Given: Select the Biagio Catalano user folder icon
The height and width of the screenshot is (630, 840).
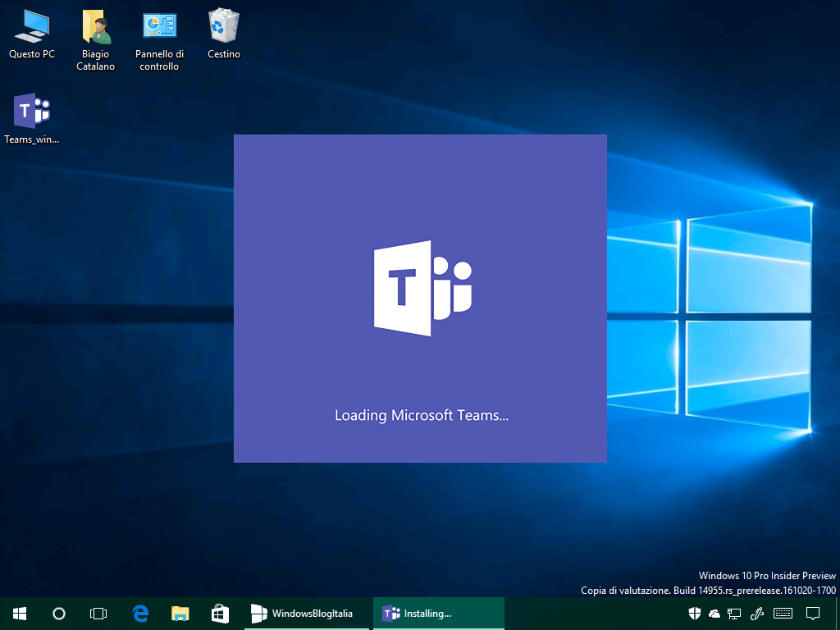Looking at the screenshot, I should [95, 40].
